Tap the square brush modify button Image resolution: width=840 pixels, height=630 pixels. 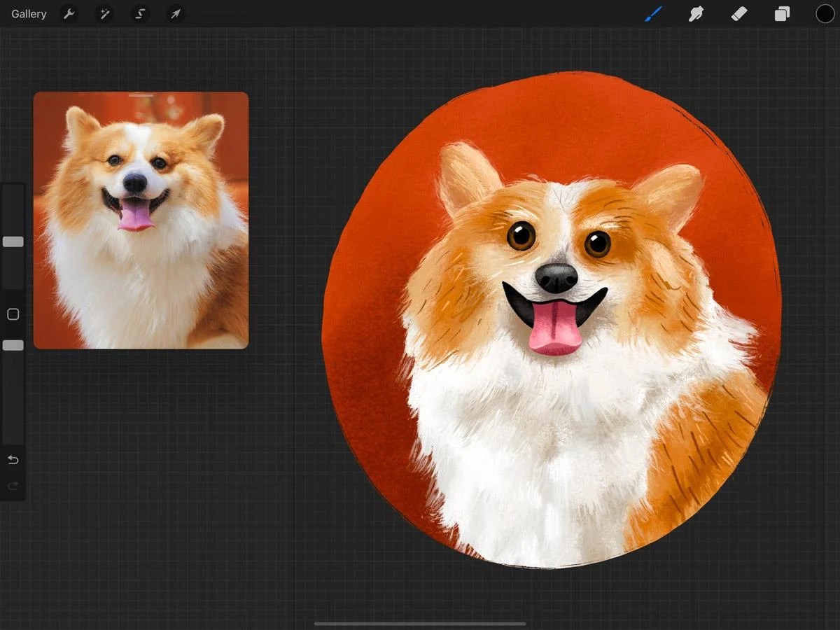pos(13,314)
